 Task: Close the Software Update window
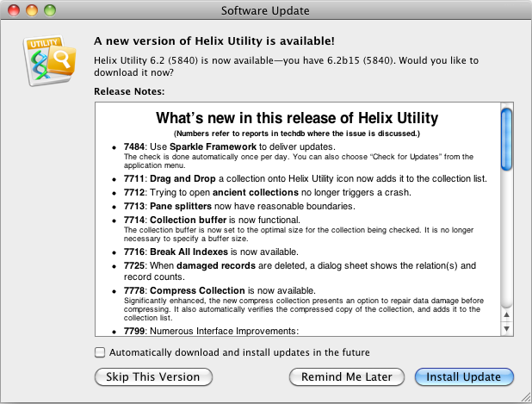(15, 11)
